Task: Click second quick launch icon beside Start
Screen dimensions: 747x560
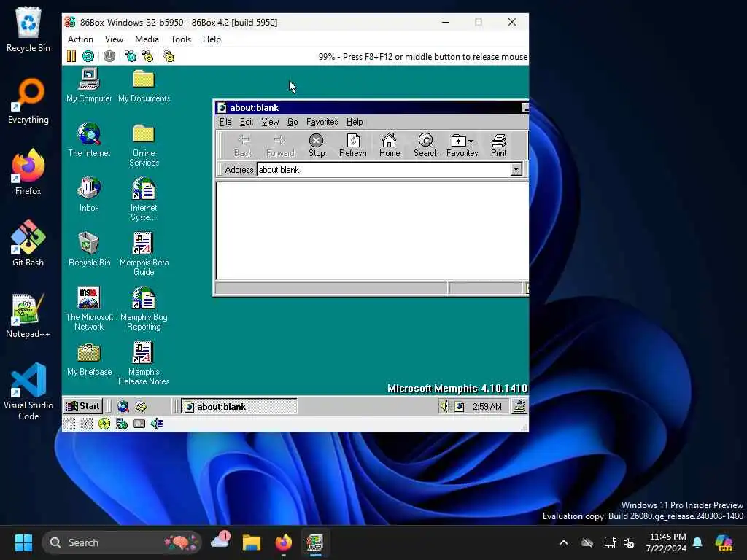Action: (141, 406)
